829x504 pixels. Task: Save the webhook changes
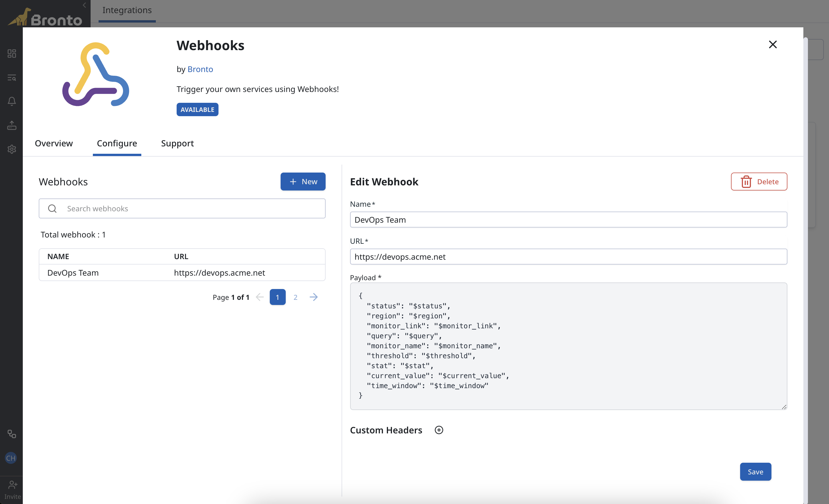(x=755, y=472)
